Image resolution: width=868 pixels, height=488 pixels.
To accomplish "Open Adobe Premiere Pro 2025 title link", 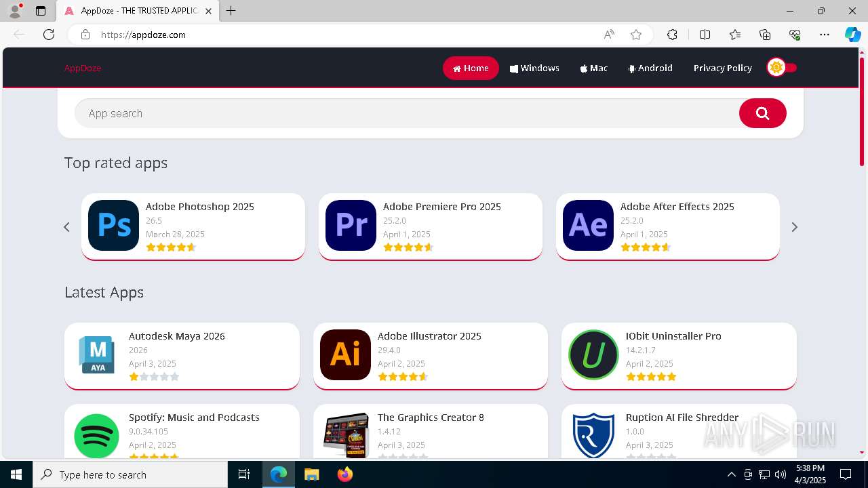I will [442, 207].
